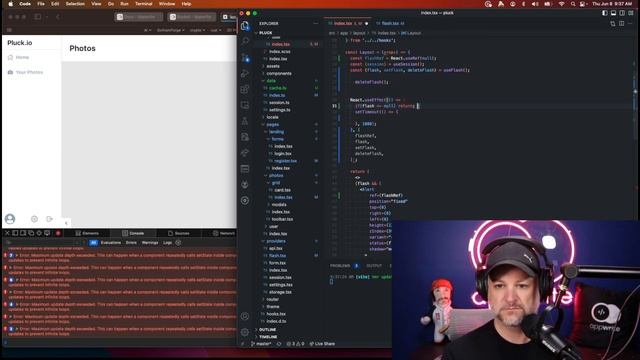This screenshot has width=640, height=360.
Task: Open the Run and Debug view
Action: point(245,73)
